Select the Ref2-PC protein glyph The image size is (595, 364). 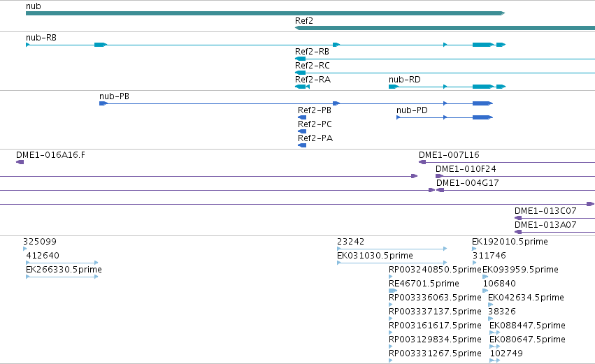[302, 131]
